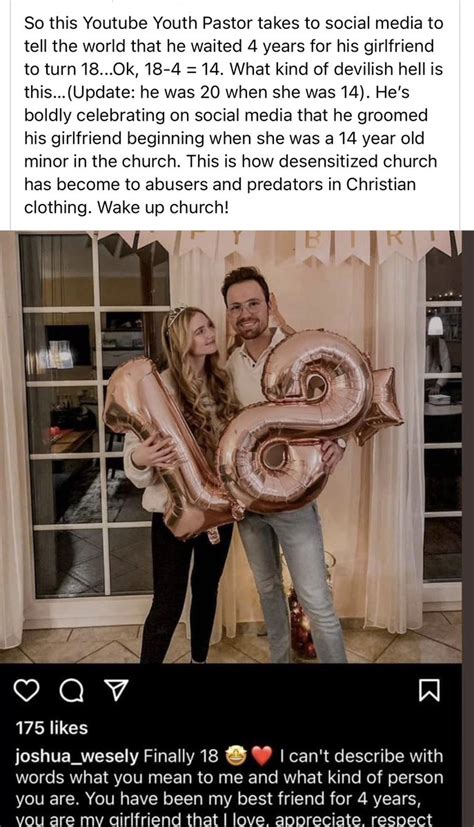This screenshot has width=474, height=827.
Task: Click the man's eyeglasses in the photo
Action: tap(246, 307)
